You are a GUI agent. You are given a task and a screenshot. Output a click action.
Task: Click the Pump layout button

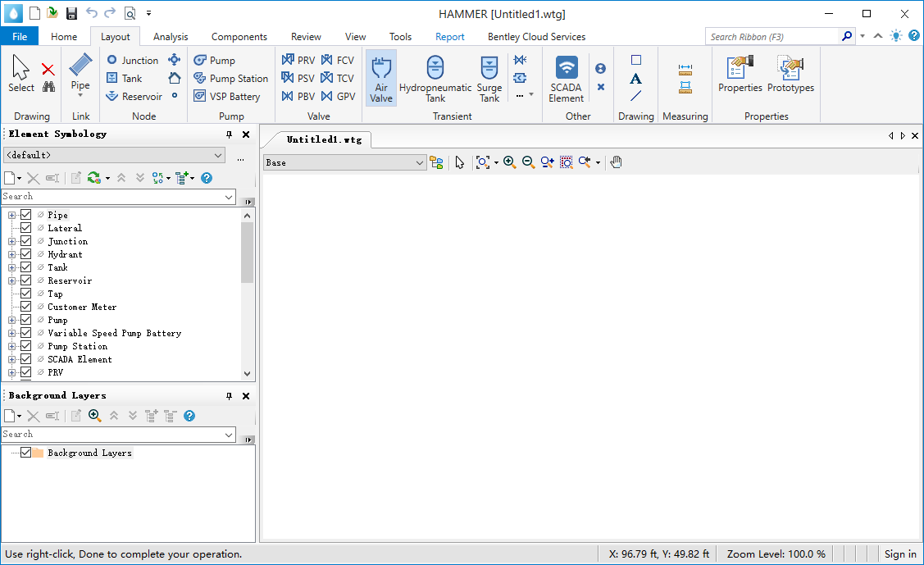pos(215,60)
